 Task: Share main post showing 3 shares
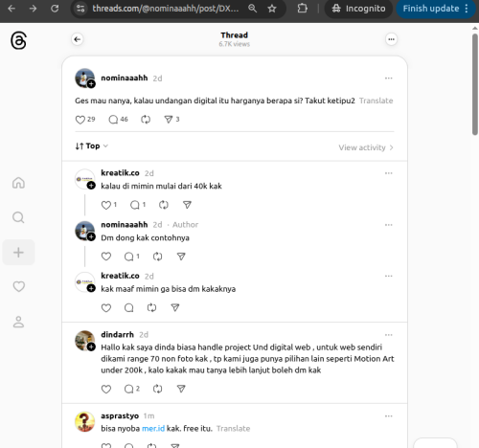[171, 120]
